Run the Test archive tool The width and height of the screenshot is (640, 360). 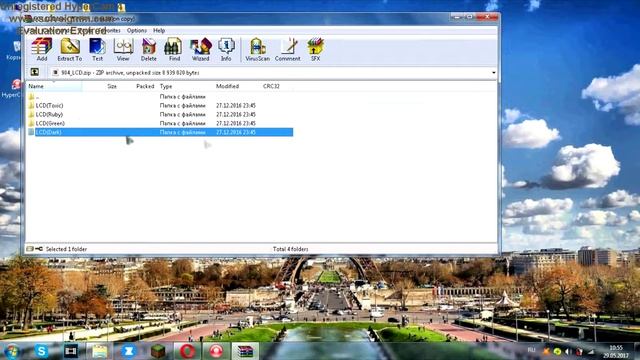pyautogui.click(x=97, y=49)
